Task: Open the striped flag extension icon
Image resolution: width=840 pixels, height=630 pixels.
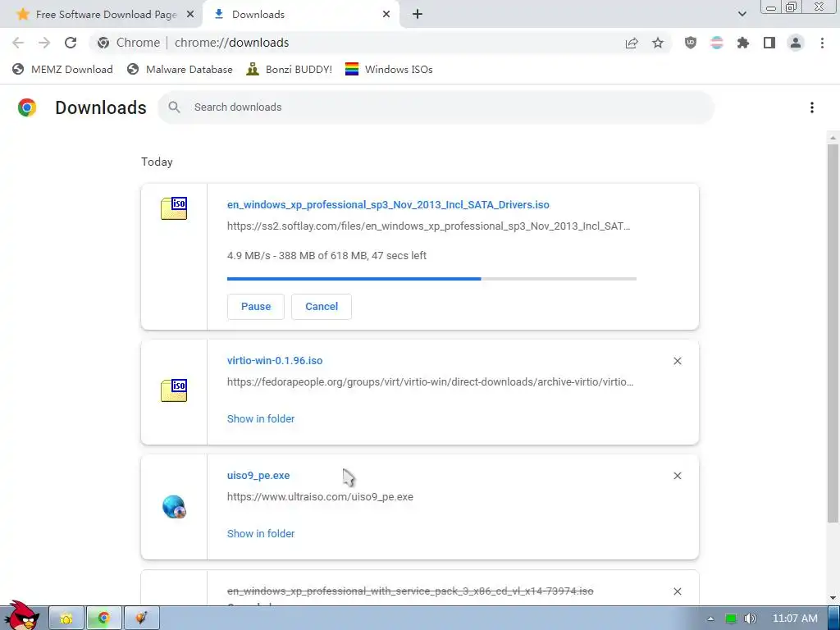Action: click(x=717, y=43)
